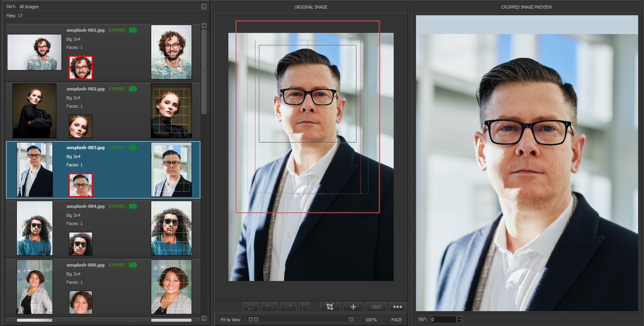Toggle the OMIT button

pyautogui.click(x=376, y=307)
